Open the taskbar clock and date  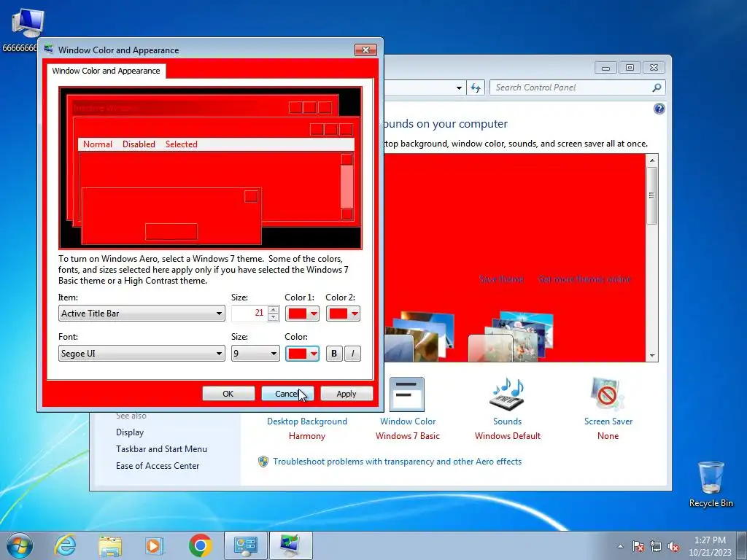point(710,546)
